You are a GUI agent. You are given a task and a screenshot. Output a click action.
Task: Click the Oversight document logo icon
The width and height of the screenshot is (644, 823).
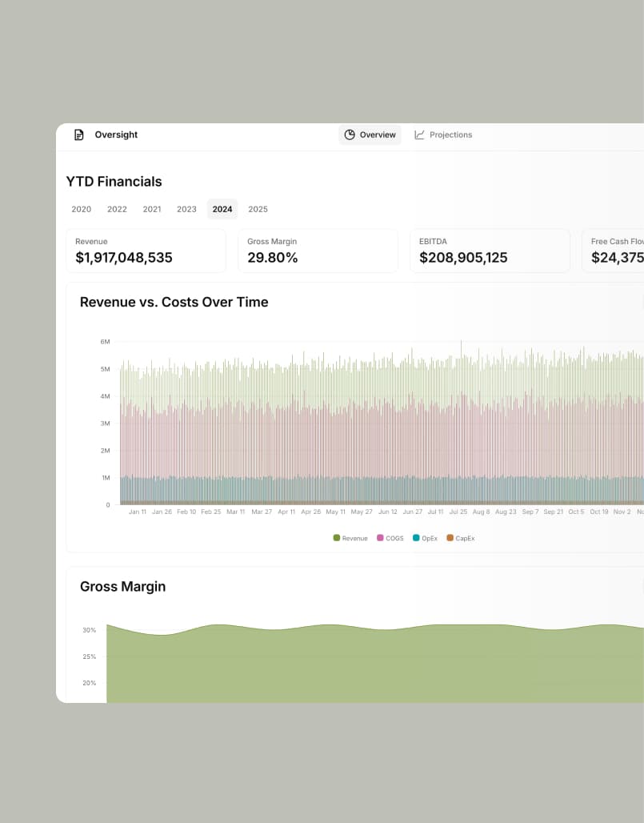[78, 134]
